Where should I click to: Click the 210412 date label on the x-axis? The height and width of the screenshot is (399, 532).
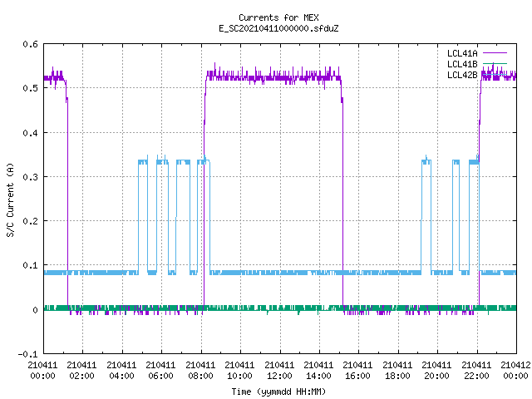(x=515, y=365)
